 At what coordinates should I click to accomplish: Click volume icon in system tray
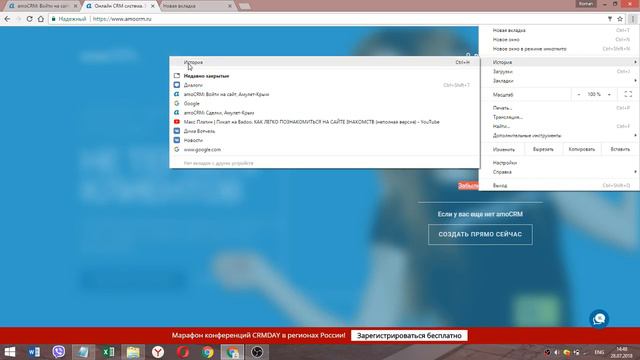(x=556, y=352)
